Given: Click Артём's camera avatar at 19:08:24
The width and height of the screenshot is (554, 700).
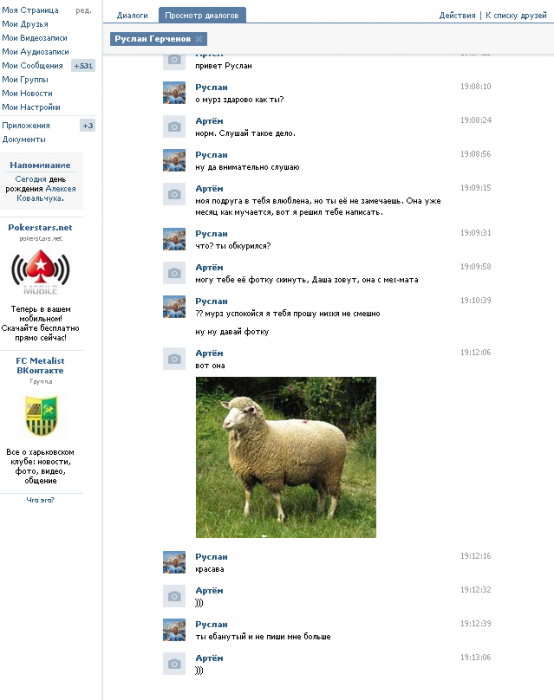Looking at the screenshot, I should click(174, 127).
